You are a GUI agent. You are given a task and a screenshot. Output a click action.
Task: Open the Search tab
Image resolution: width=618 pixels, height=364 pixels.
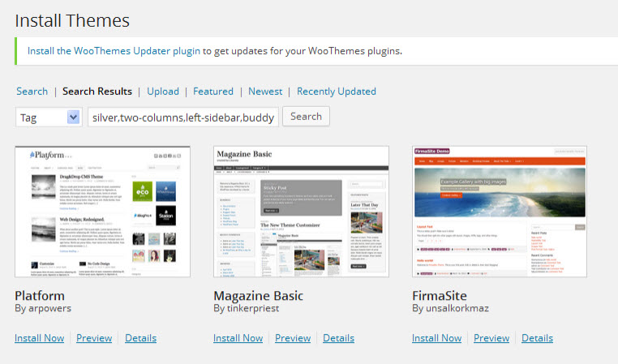click(32, 92)
